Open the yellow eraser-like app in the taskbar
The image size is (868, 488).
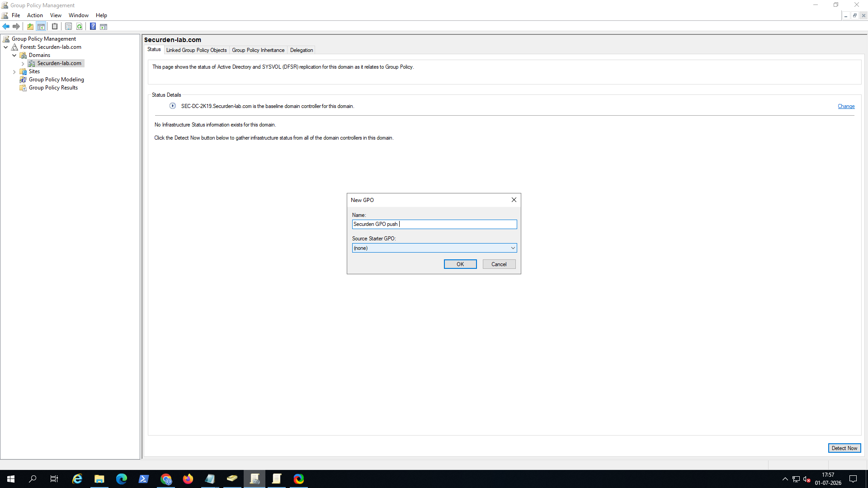[232, 479]
